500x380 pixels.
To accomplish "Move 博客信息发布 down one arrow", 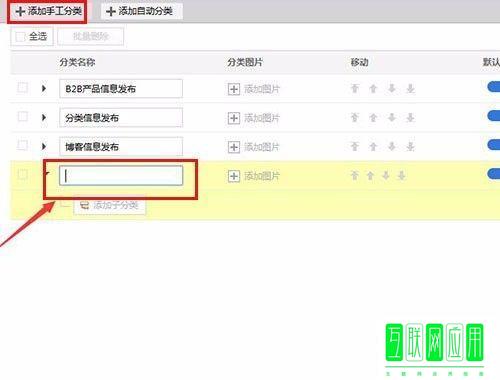I will pos(392,146).
